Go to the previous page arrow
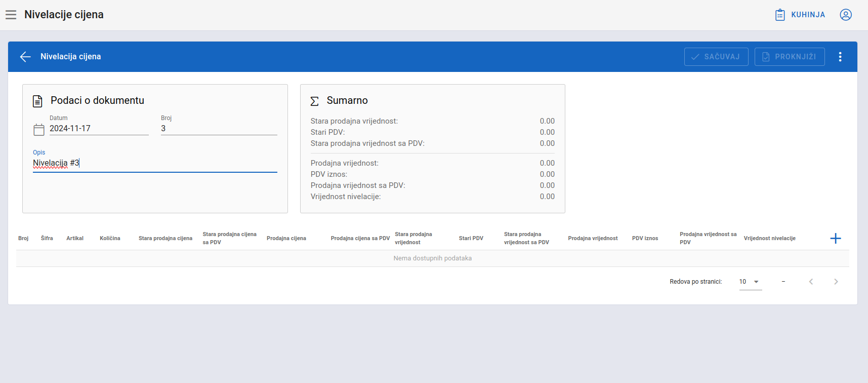This screenshot has width=868, height=383. pos(811,282)
